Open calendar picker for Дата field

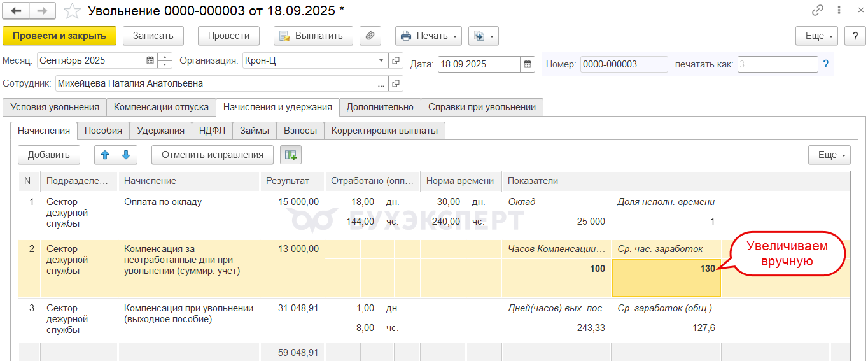pyautogui.click(x=528, y=64)
